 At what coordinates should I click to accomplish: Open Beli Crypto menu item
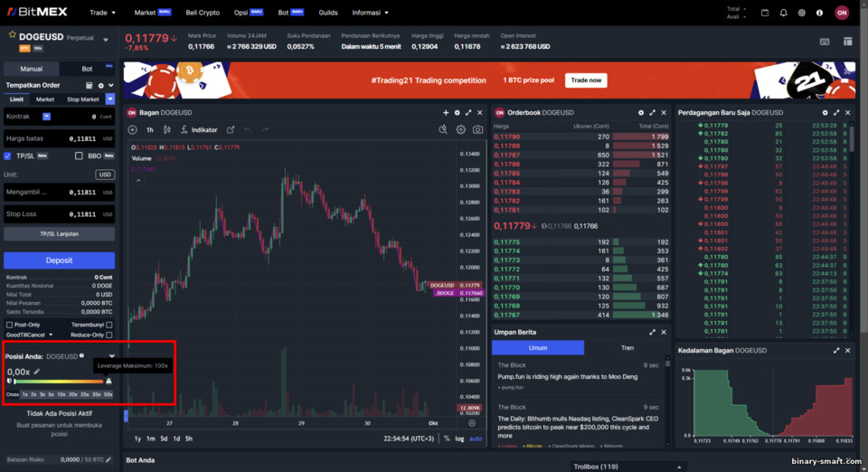203,12
